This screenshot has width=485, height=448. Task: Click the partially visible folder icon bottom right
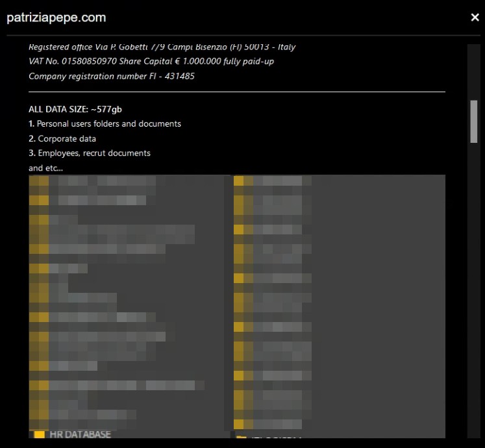[x=241, y=439]
